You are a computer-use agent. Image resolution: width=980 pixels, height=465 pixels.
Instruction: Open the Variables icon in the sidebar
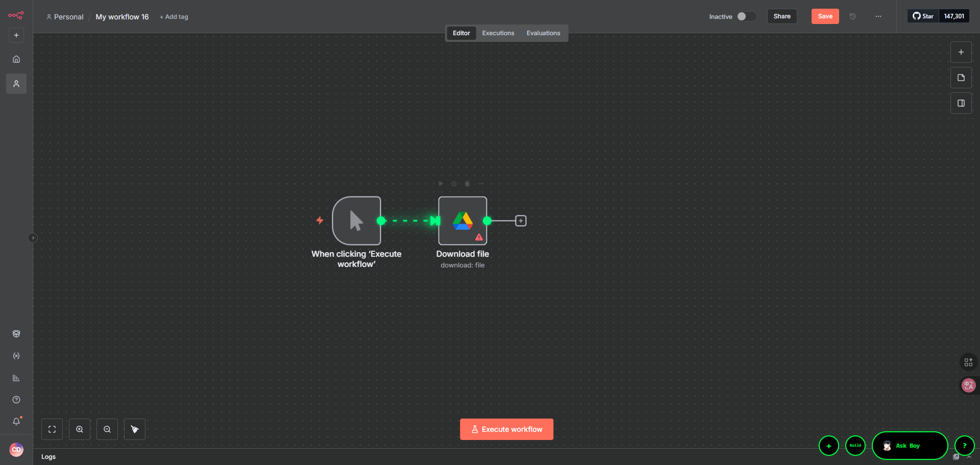pyautogui.click(x=16, y=356)
